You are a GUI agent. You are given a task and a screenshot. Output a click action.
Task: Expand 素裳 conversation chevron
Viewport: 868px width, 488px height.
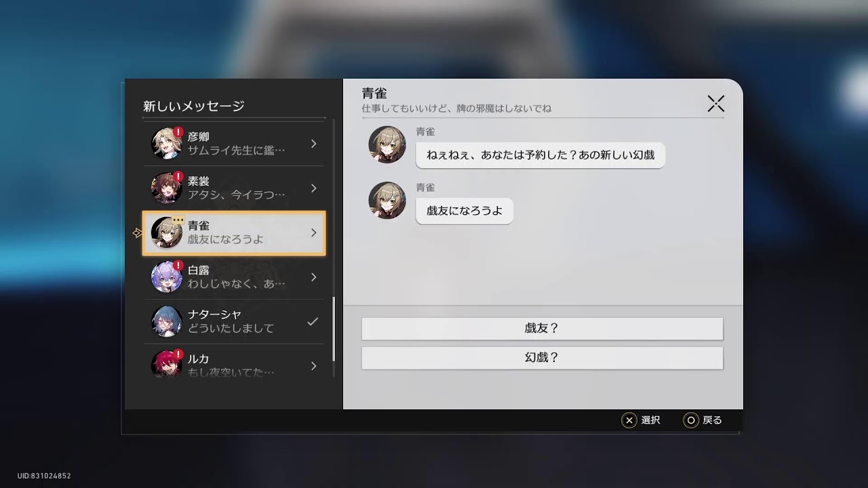[313, 188]
